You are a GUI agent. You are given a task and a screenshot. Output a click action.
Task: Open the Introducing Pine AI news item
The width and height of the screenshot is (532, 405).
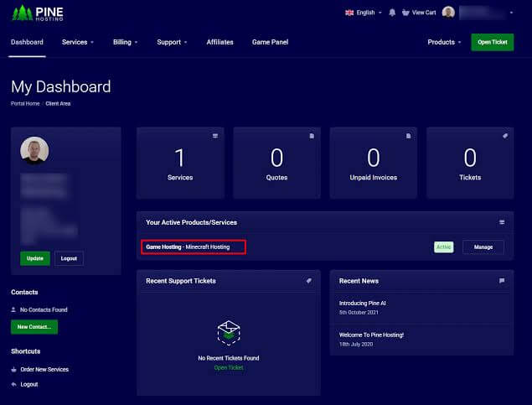(363, 304)
